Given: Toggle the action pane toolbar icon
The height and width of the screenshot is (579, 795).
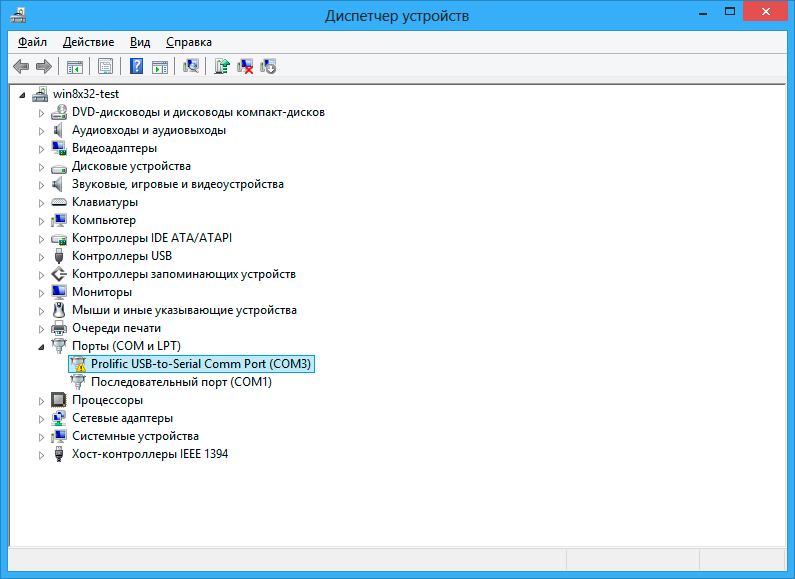Looking at the screenshot, I should coord(160,66).
